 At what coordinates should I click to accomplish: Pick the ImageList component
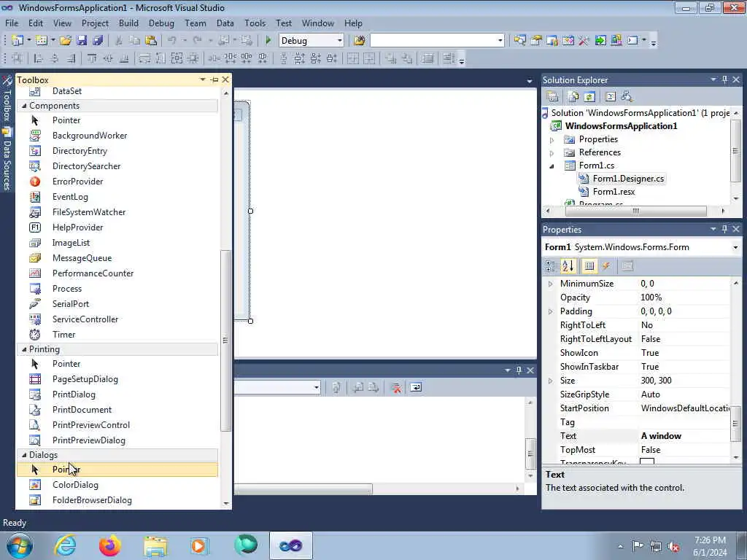(x=71, y=243)
